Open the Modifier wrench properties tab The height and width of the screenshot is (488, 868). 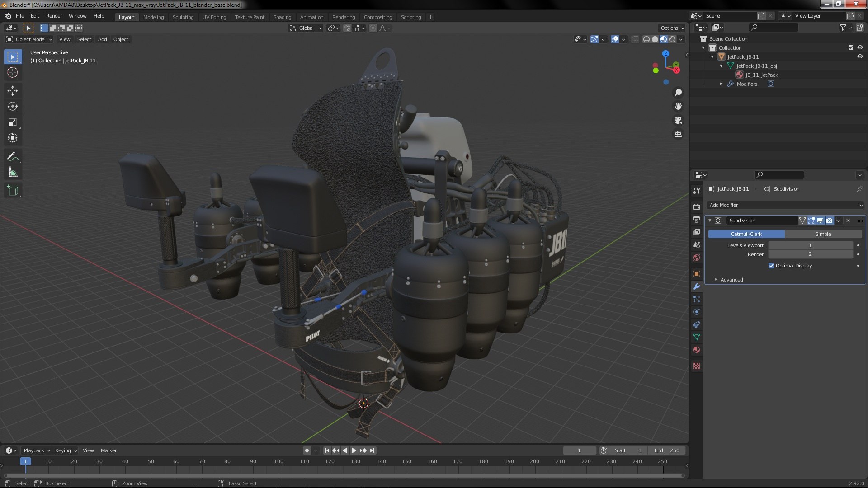tap(696, 286)
